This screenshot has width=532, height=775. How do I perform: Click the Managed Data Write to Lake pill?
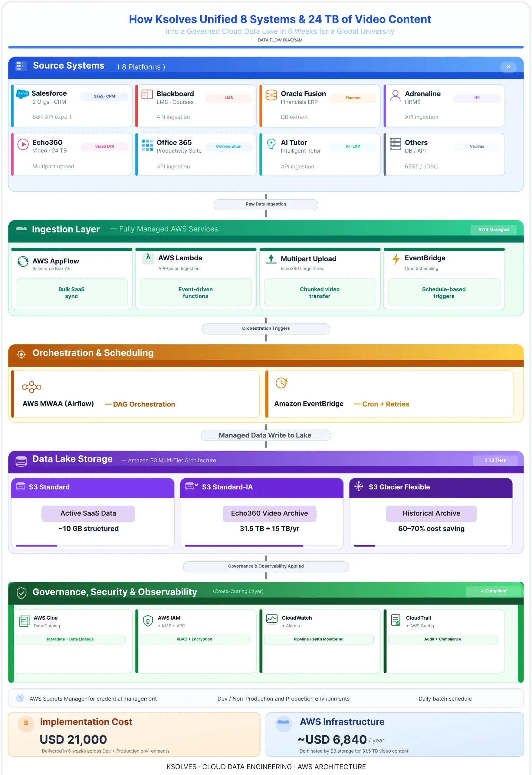(266, 435)
